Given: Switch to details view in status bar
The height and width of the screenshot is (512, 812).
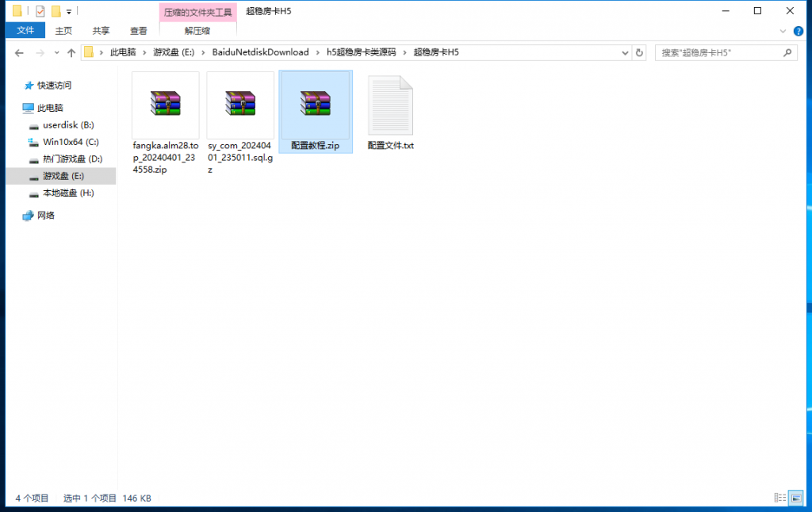Looking at the screenshot, I should point(781,498).
